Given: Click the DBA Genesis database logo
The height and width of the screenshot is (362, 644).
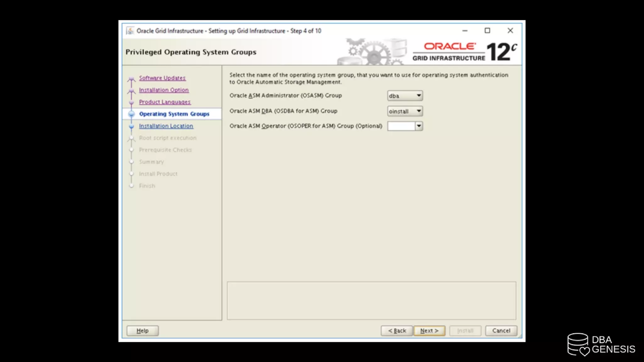Looking at the screenshot, I should click(x=578, y=344).
